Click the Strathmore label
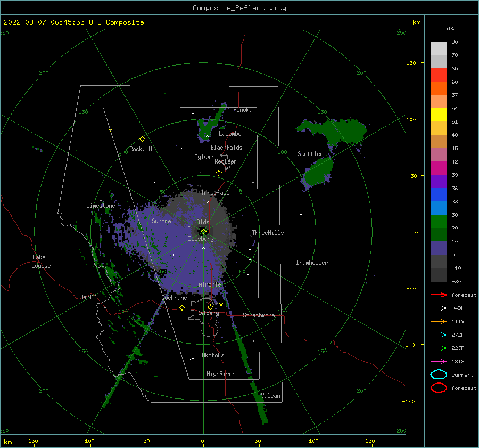Image resolution: width=479 pixels, height=448 pixels. (259, 315)
